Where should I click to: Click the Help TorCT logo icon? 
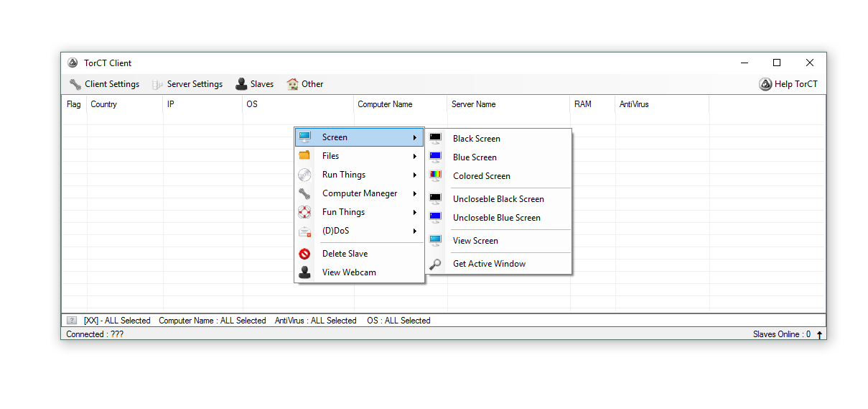tap(765, 84)
